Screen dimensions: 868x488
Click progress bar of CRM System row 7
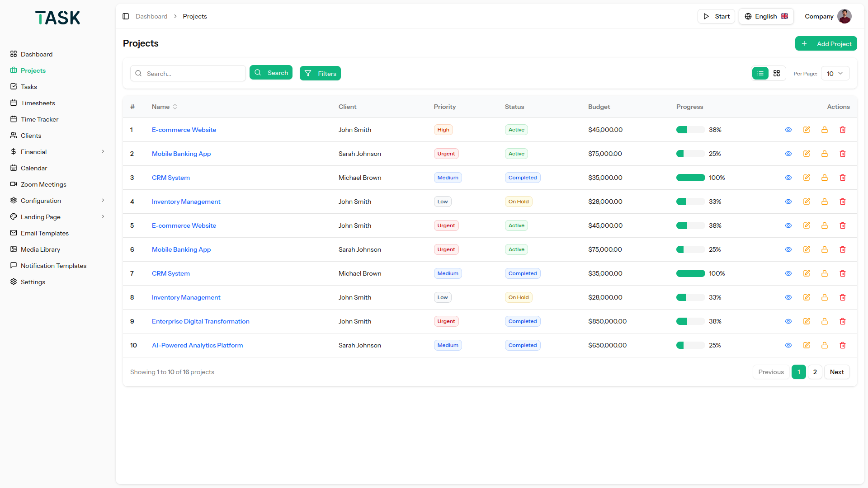(x=690, y=273)
